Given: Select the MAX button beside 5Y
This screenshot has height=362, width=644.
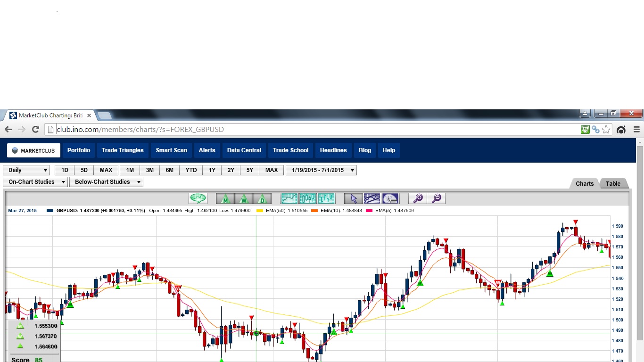Looking at the screenshot, I should [272, 170].
